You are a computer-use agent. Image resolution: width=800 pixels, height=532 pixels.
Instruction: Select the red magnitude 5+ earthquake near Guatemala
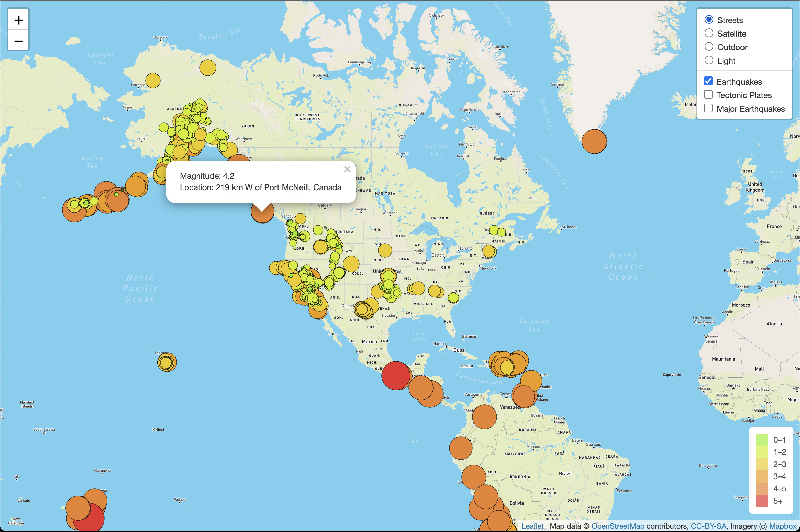coord(396,376)
